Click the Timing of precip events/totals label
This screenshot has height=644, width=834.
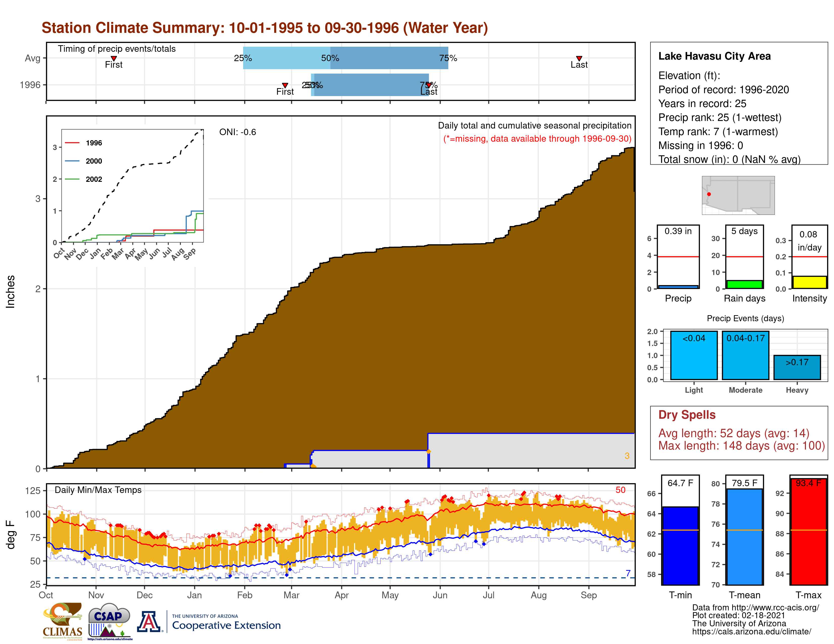tap(117, 49)
